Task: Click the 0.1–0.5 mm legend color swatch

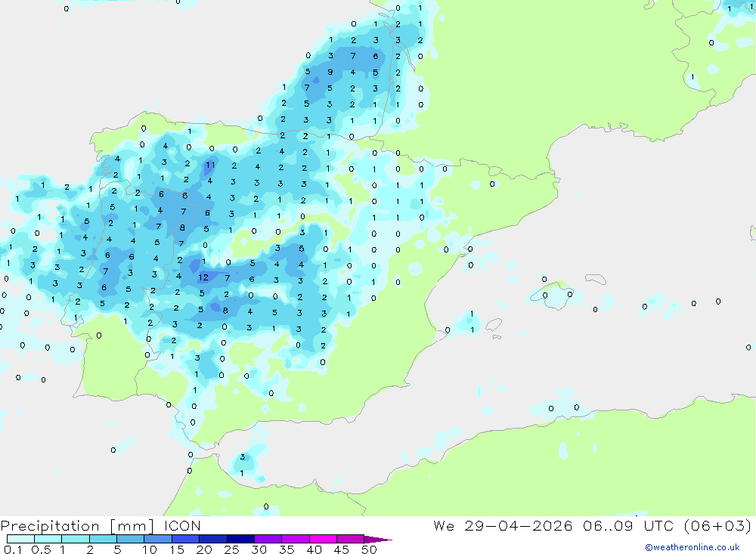Action: (x=20, y=539)
